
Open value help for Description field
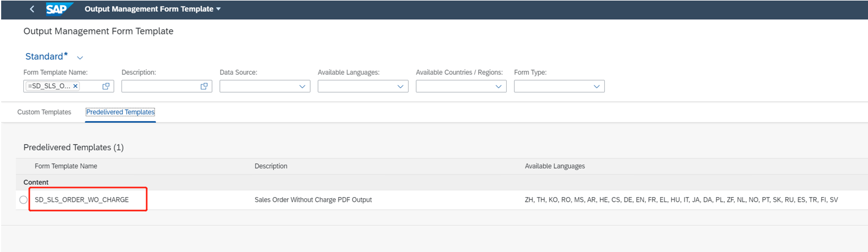[x=204, y=86]
